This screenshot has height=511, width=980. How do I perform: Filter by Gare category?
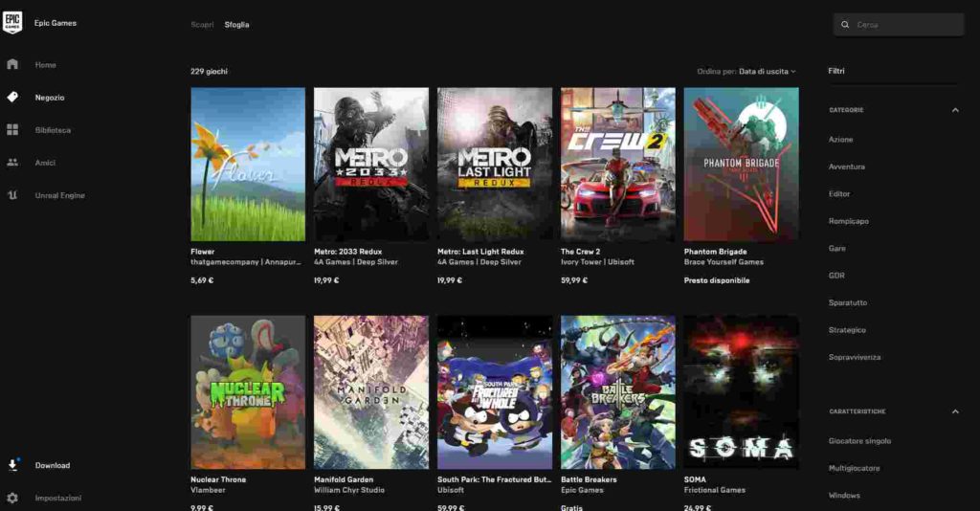(836, 248)
